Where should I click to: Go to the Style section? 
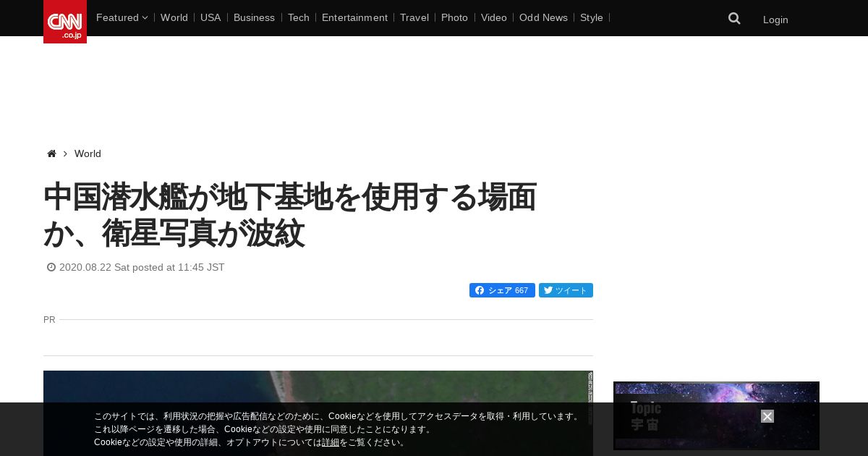point(592,17)
